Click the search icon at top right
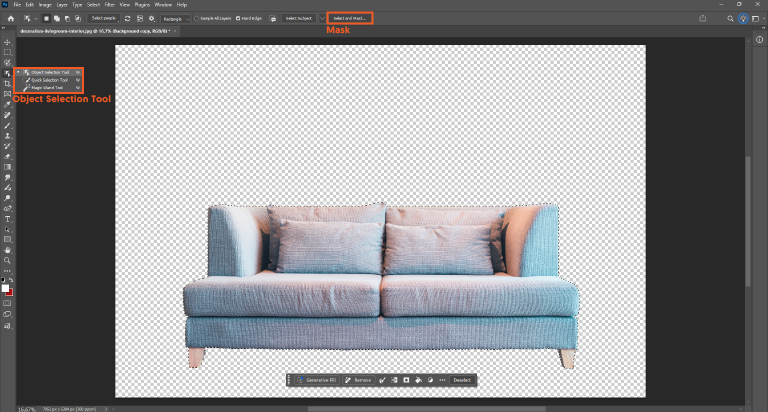Image resolution: width=768 pixels, height=412 pixels. coord(730,19)
